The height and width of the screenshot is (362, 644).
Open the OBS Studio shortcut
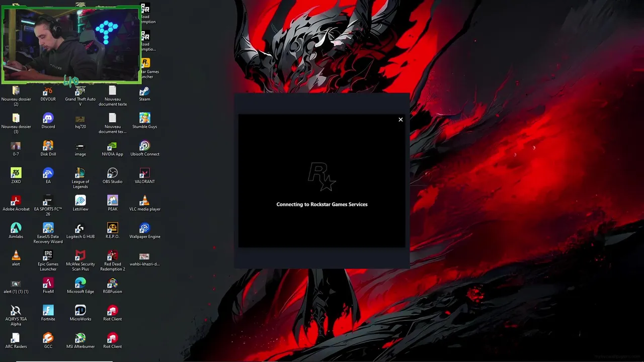(x=112, y=176)
